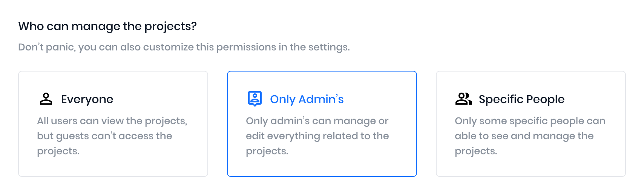
Task: Click the "Only some specific people" description
Action: (x=530, y=121)
